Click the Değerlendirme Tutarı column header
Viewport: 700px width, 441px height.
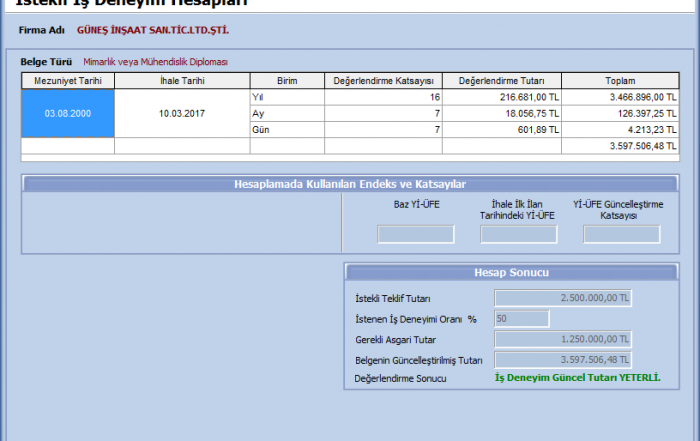point(502,81)
